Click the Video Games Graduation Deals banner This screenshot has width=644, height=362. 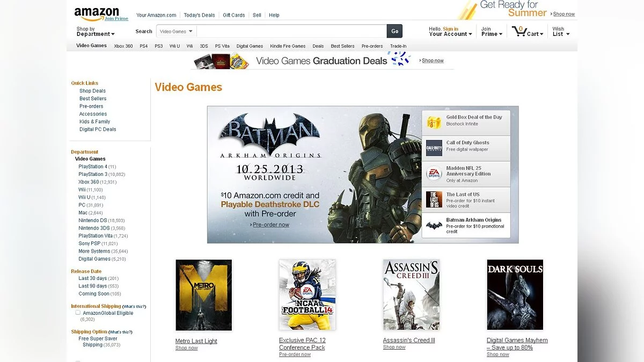tap(322, 61)
